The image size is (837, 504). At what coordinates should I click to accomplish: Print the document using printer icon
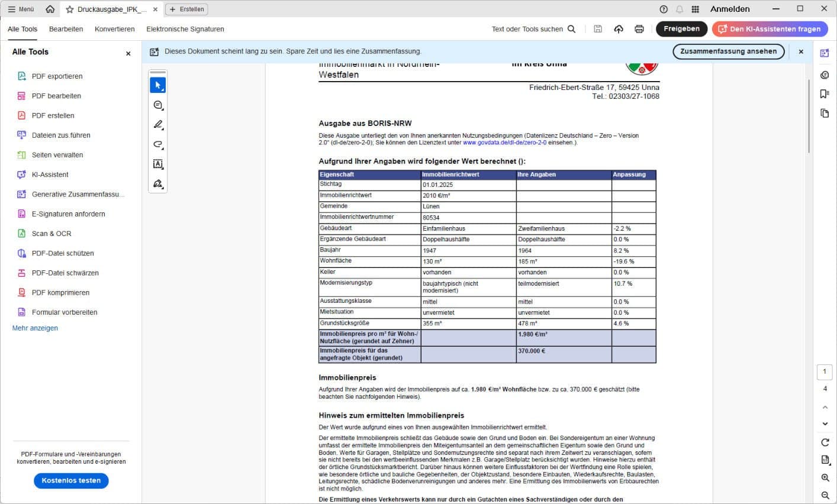click(x=639, y=29)
